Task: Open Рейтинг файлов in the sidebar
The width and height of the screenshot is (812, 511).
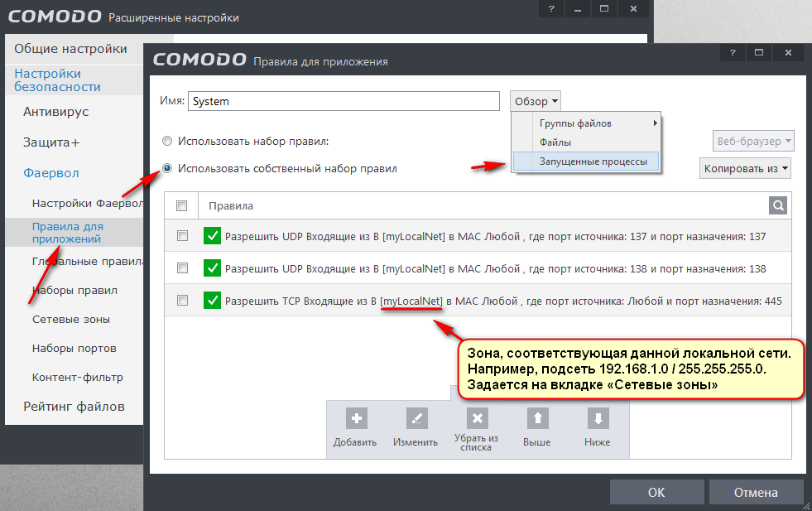Action: (x=74, y=407)
